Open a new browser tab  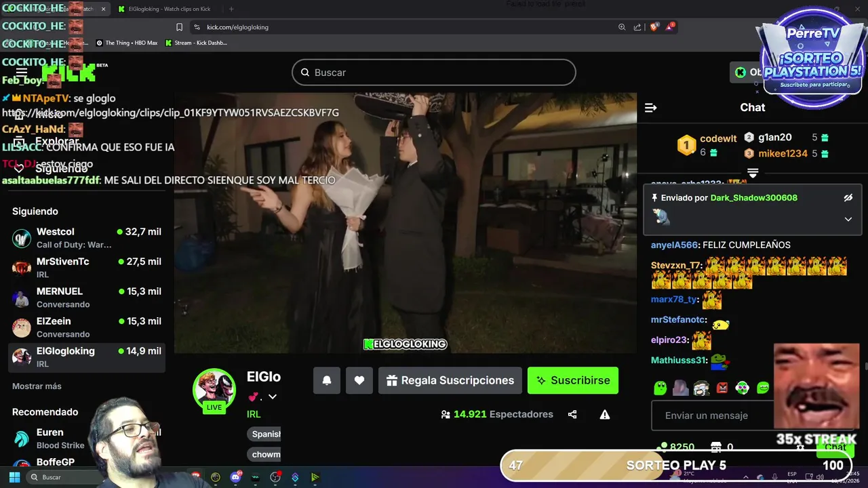pyautogui.click(x=231, y=9)
